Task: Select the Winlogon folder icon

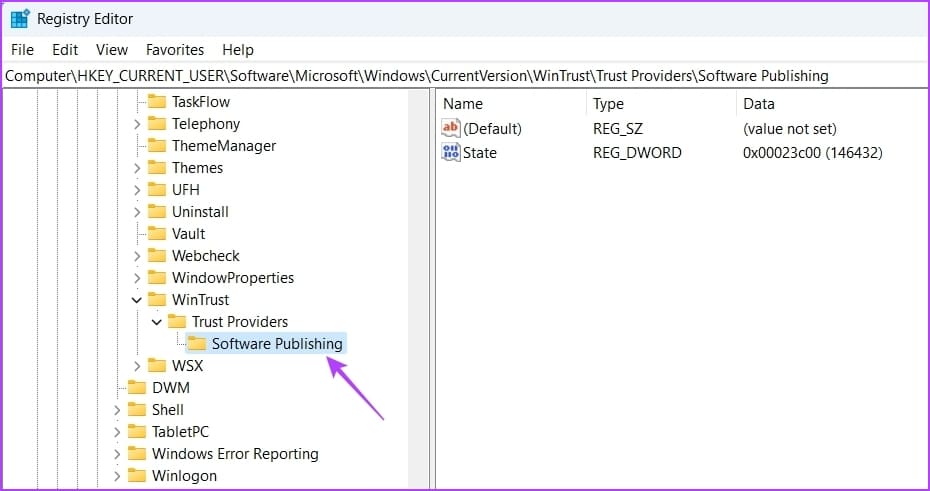Action: (x=137, y=475)
